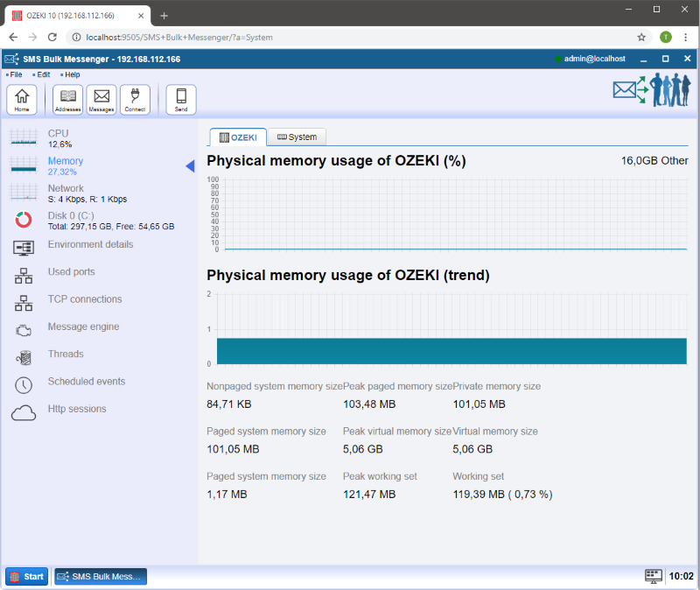Select the Disk 0 (C:) donut icon
This screenshot has height=590, width=700.
24,220
